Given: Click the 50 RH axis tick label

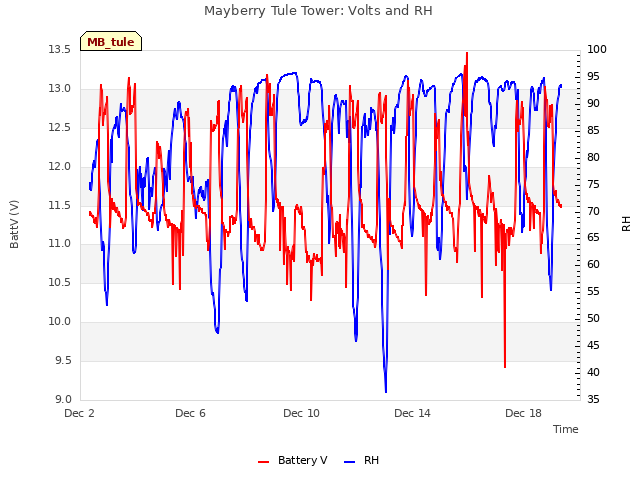Looking at the screenshot, I should pyautogui.click(x=593, y=318).
